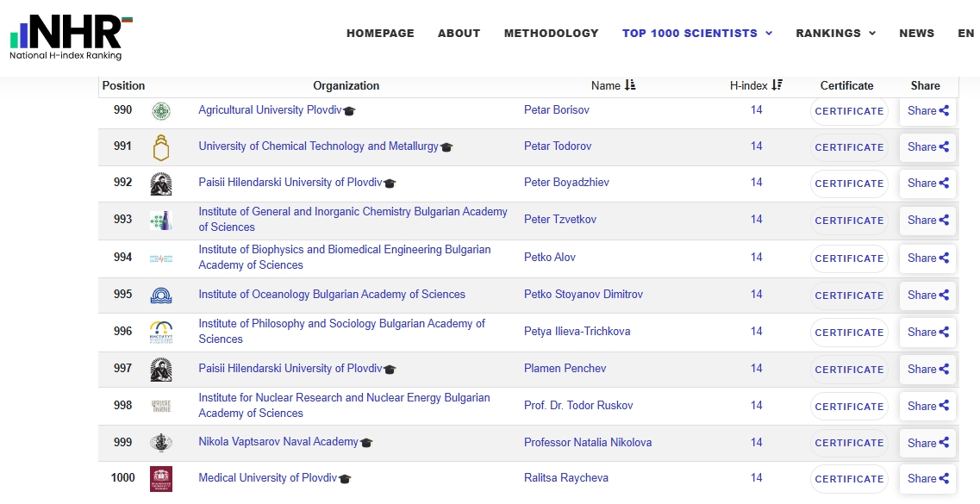Open certificate for Petar Borisov
This screenshot has width=980, height=504.
(x=849, y=111)
